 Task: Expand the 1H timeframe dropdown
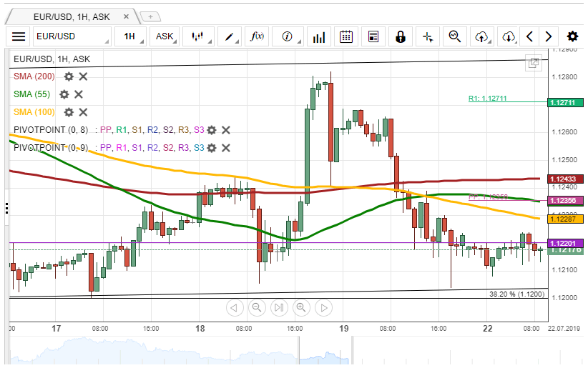pos(131,36)
